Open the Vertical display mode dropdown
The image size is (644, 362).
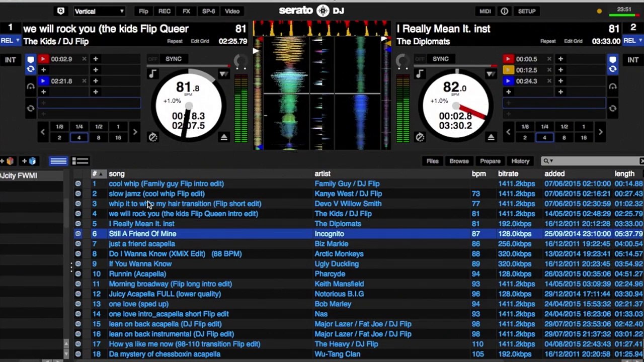99,11
